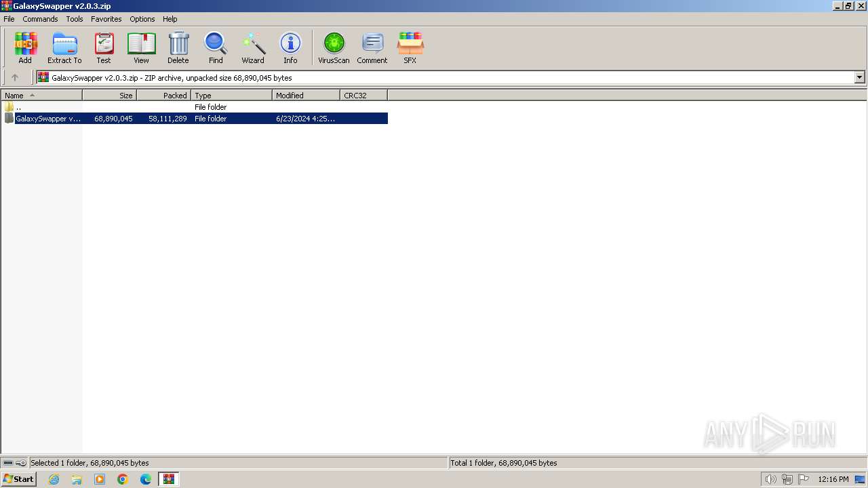This screenshot has height=488, width=868.
Task: Open the Help menu
Action: click(x=170, y=19)
